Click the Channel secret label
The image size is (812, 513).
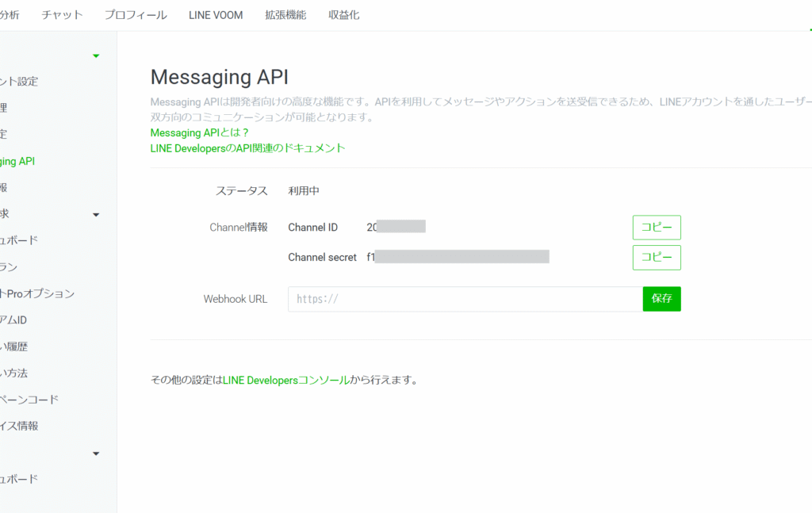(322, 257)
